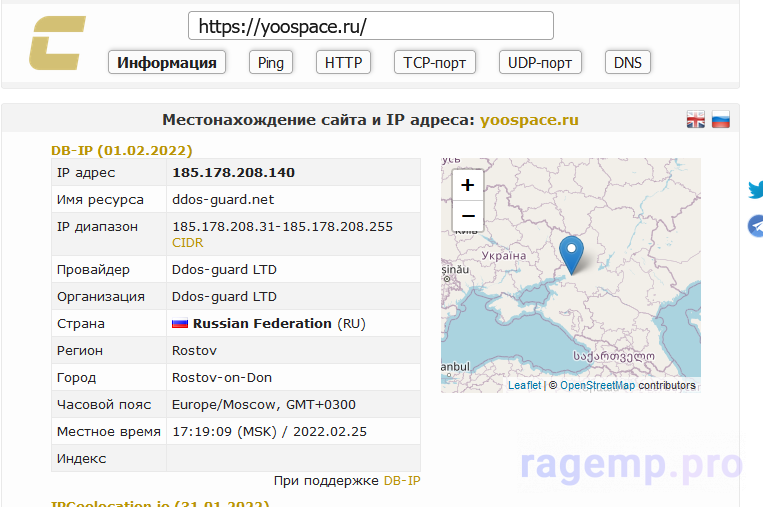Click the Rostov region value
The height and width of the screenshot is (507, 763).
(194, 351)
